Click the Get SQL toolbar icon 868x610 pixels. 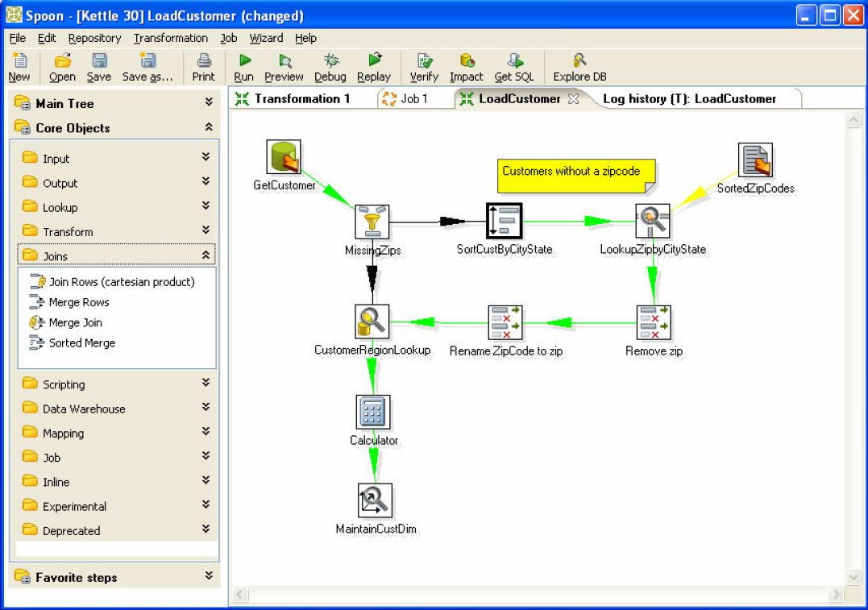coord(515,60)
